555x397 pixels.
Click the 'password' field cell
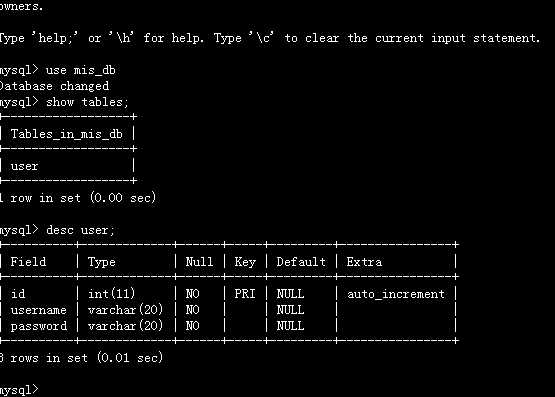(x=39, y=326)
